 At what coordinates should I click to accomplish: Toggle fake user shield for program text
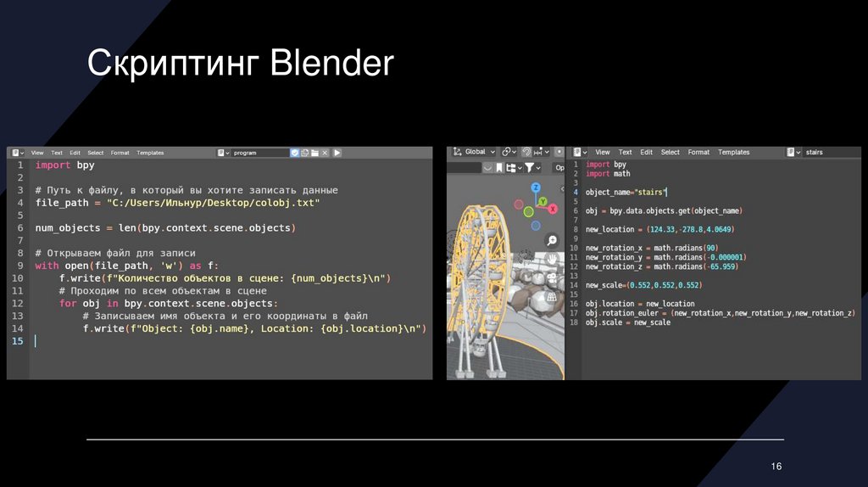tap(294, 153)
